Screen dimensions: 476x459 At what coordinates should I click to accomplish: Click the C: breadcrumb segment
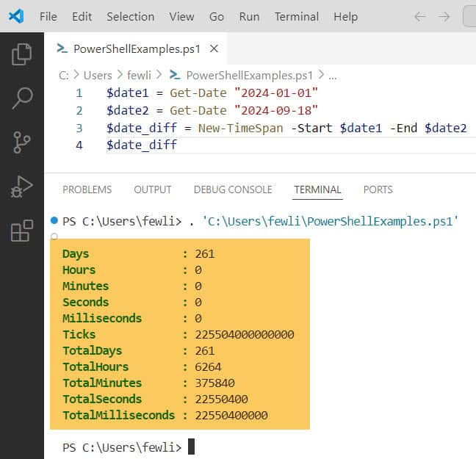[64, 76]
